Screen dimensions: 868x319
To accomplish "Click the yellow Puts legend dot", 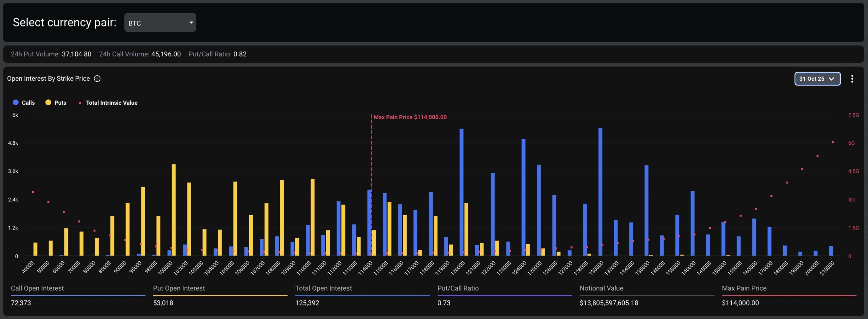I will (48, 102).
